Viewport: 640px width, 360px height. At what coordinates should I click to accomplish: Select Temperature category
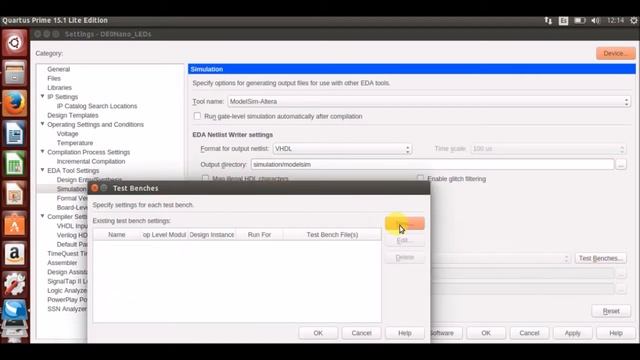click(x=75, y=143)
